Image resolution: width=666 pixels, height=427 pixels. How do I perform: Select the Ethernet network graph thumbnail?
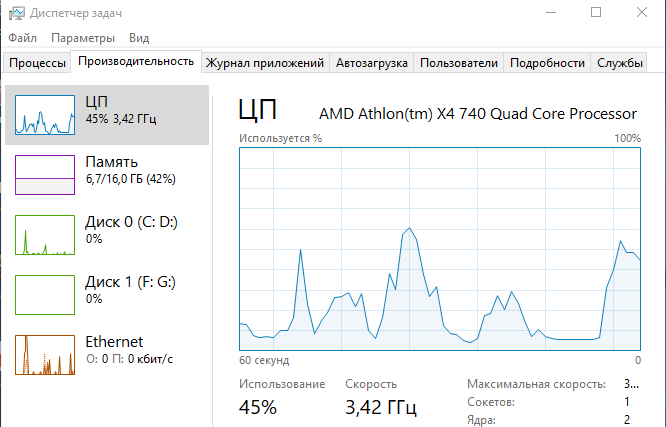(x=45, y=355)
